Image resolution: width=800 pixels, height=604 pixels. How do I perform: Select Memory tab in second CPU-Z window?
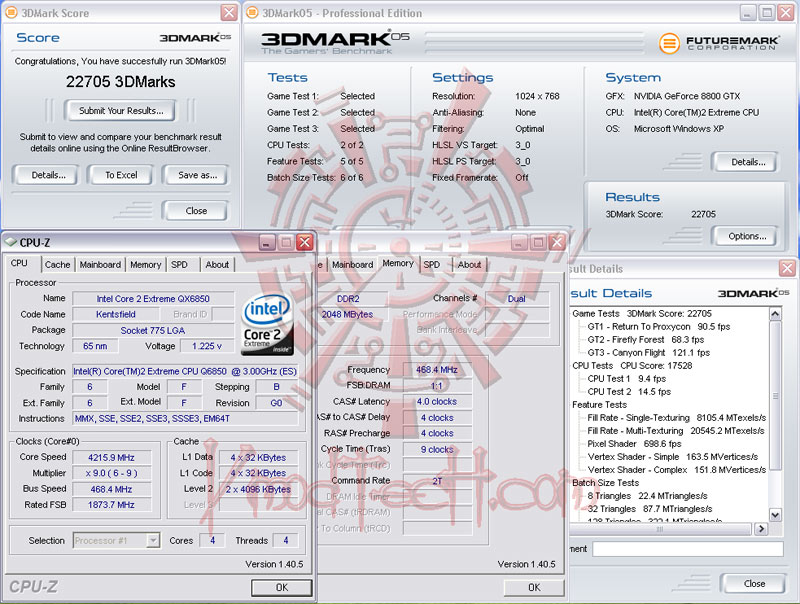398,263
